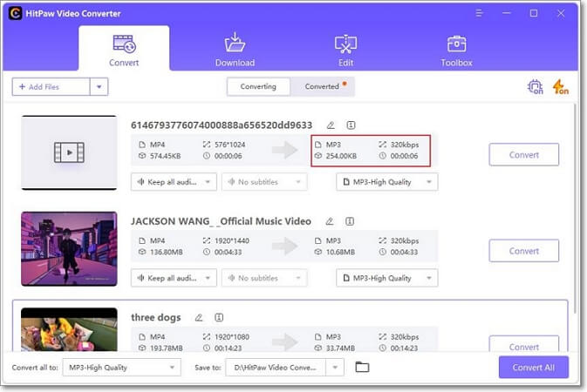This screenshot has width=587, height=392.
Task: Click the three dogs title text
Action: tap(156, 318)
